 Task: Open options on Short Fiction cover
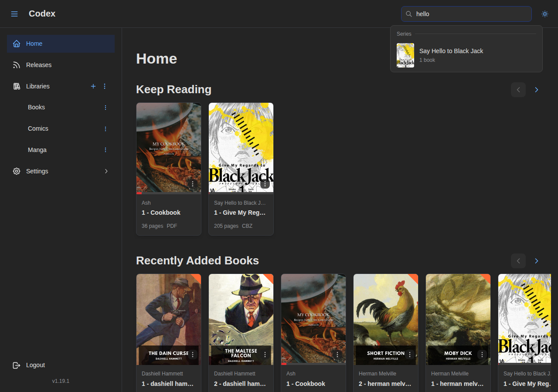pyautogui.click(x=410, y=355)
